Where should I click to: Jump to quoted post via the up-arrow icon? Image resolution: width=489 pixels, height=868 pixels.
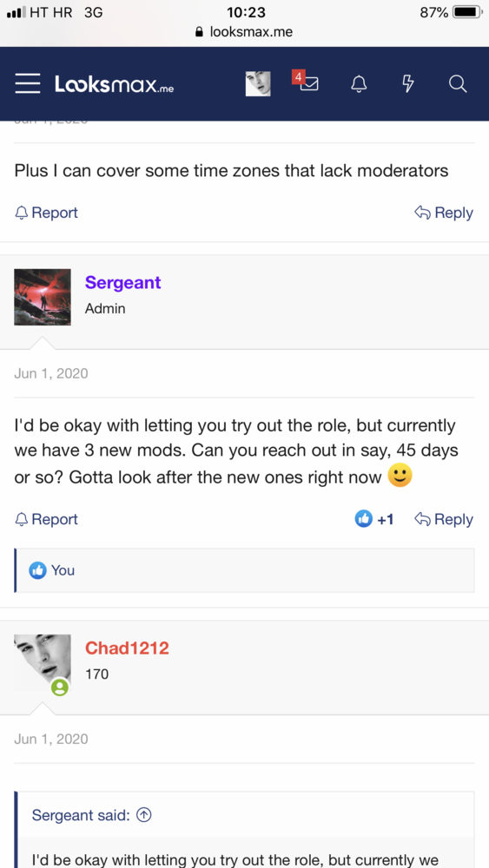[144, 815]
